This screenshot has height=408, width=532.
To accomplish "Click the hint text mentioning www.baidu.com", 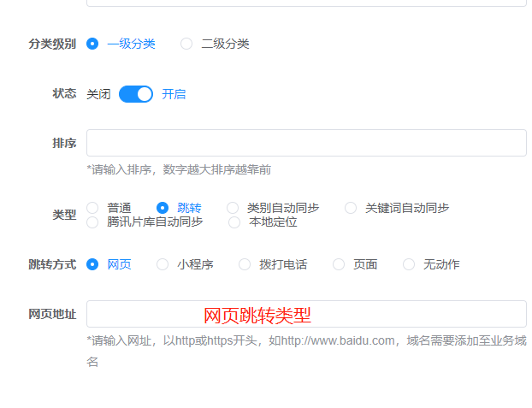I will click(306, 351).
